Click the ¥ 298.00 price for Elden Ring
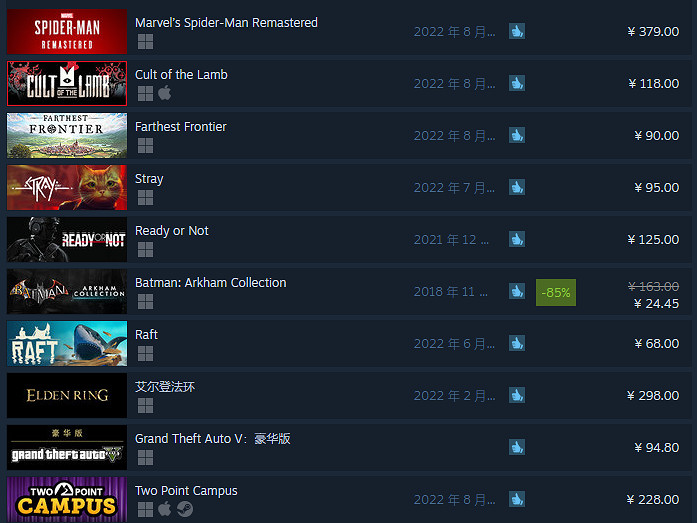This screenshot has width=697, height=523. (653, 395)
